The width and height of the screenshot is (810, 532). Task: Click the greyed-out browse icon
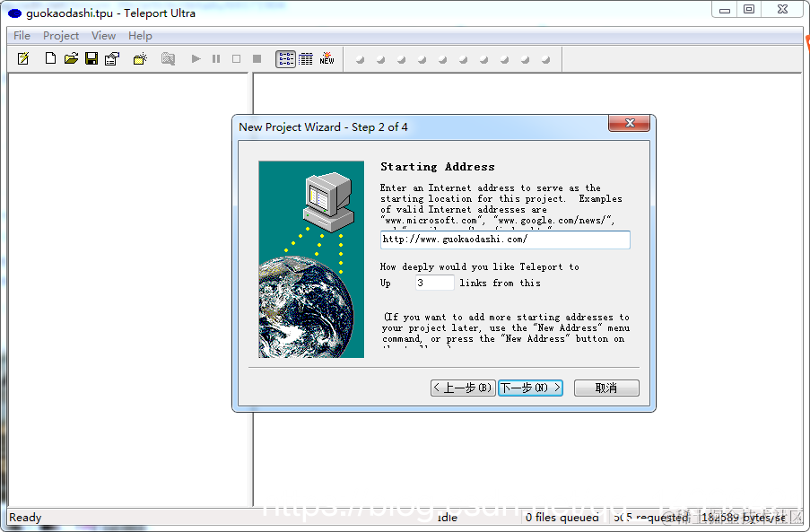(x=168, y=58)
